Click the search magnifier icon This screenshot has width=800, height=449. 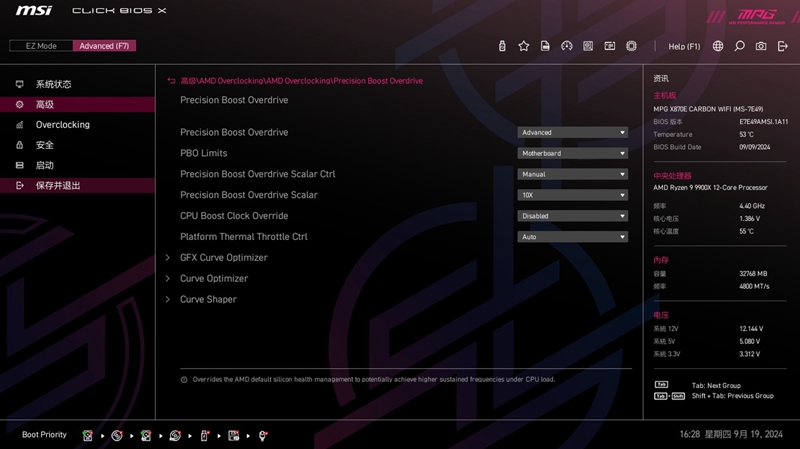pyautogui.click(x=739, y=46)
